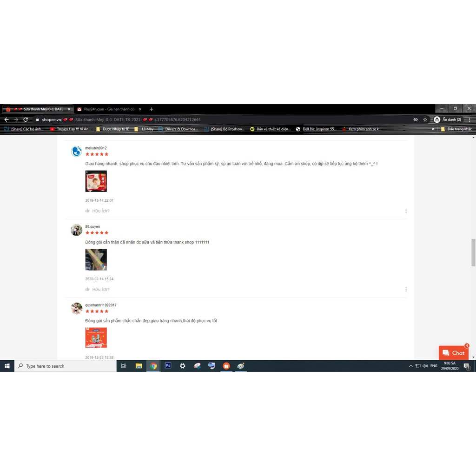This screenshot has width=476, height=476.
Task: Open the Shopee Chat widget
Action: click(x=453, y=353)
